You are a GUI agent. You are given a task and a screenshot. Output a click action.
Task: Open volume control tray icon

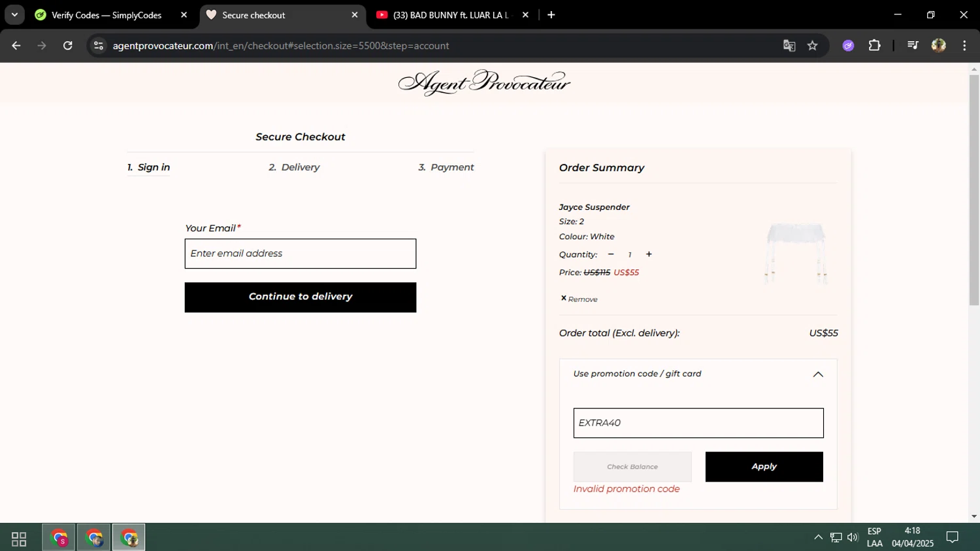pos(853,537)
